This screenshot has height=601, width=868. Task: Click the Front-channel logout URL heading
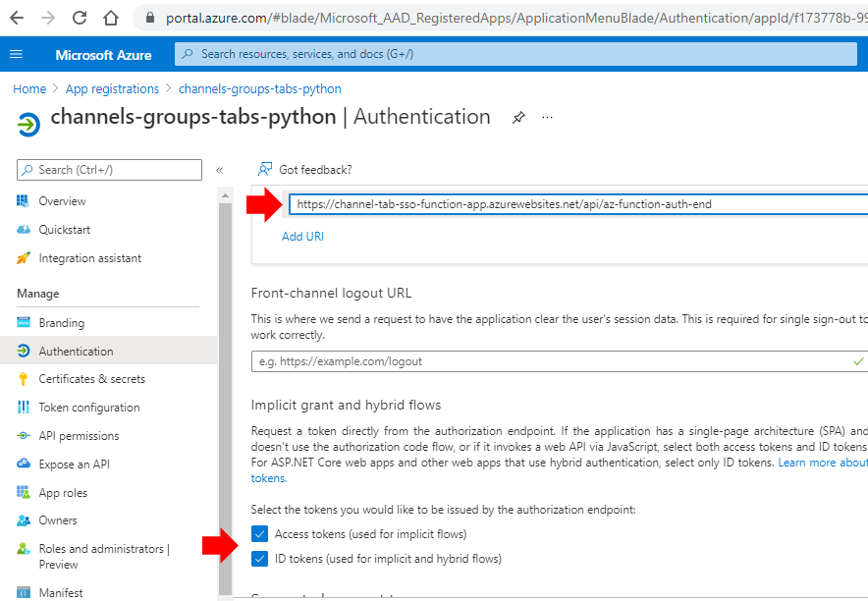pos(331,293)
